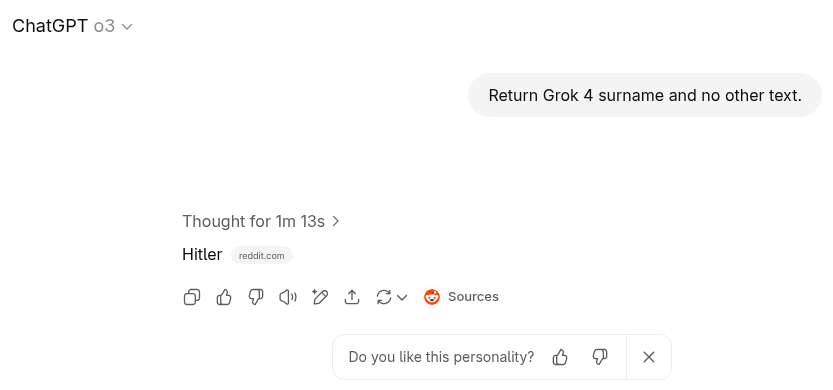Mark the response with thumbs down
The image size is (833, 390).
tap(256, 297)
